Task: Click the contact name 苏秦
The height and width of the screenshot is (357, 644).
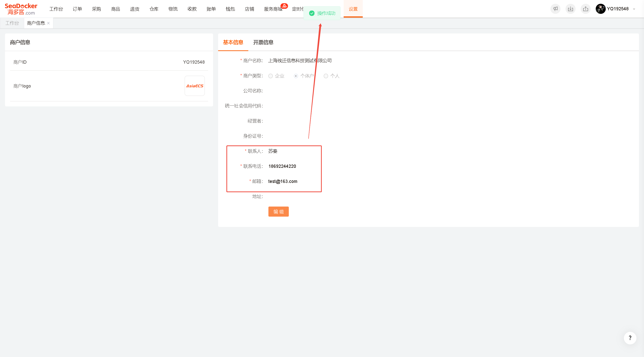Action: 273,151
